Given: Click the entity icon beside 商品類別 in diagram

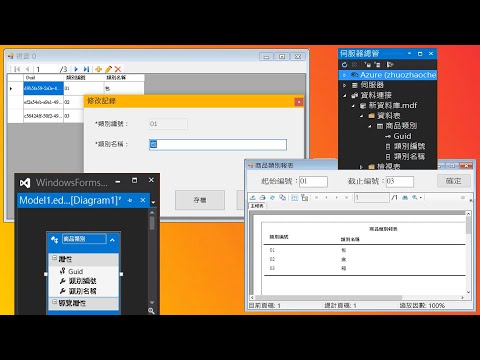Looking at the screenshot, I should 55,239.
